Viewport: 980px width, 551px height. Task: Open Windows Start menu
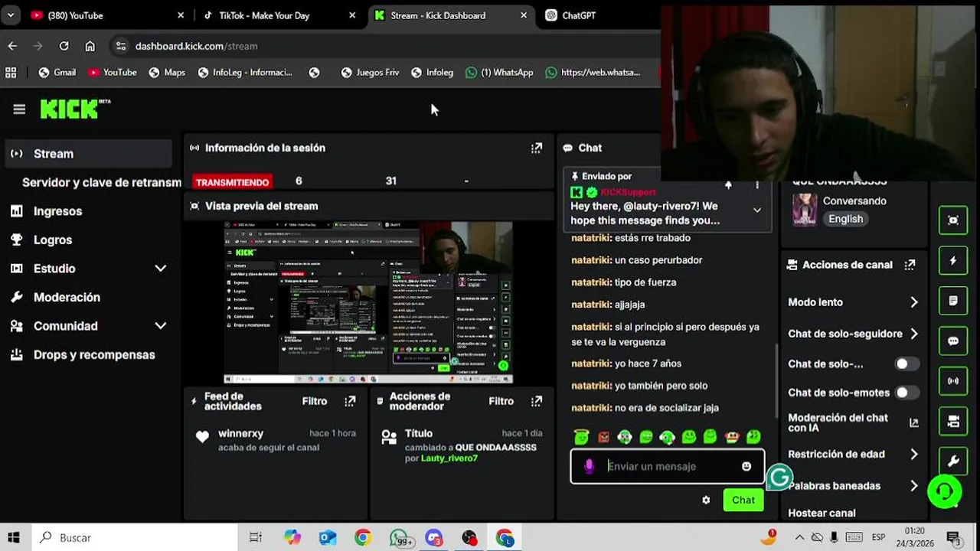14,538
